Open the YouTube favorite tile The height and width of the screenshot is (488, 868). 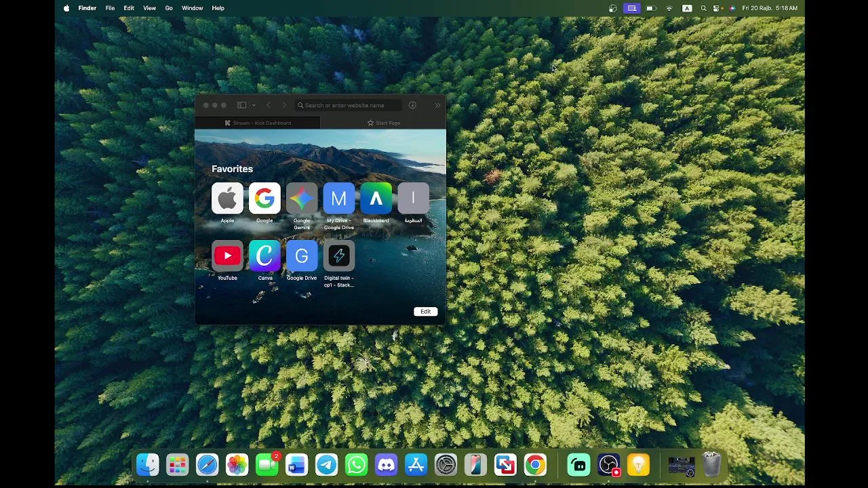227,256
